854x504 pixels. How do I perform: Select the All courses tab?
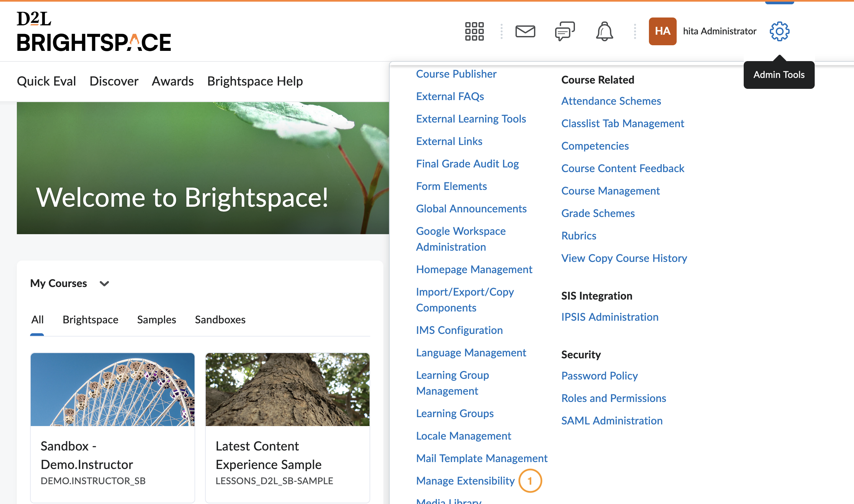coord(37,320)
